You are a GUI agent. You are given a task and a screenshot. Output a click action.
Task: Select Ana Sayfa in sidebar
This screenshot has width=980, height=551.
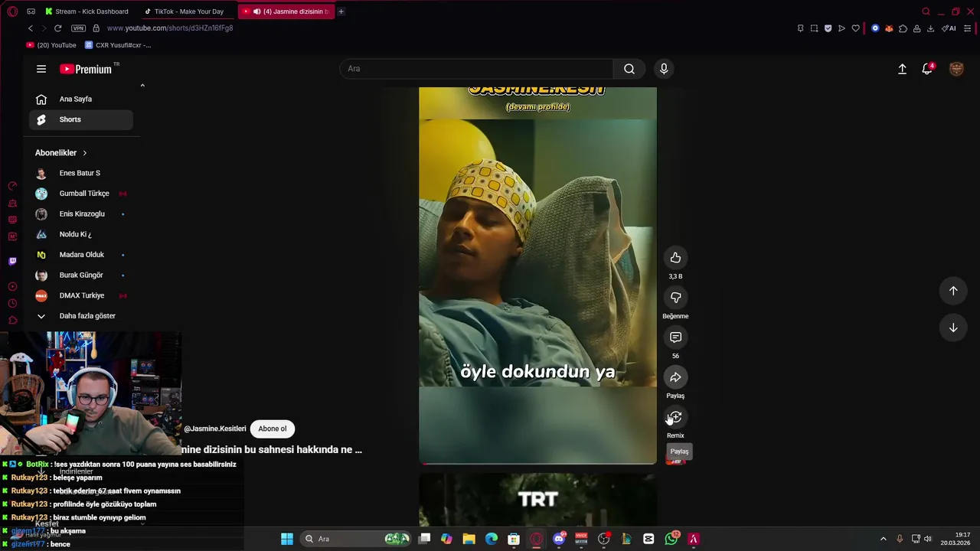tap(81, 99)
